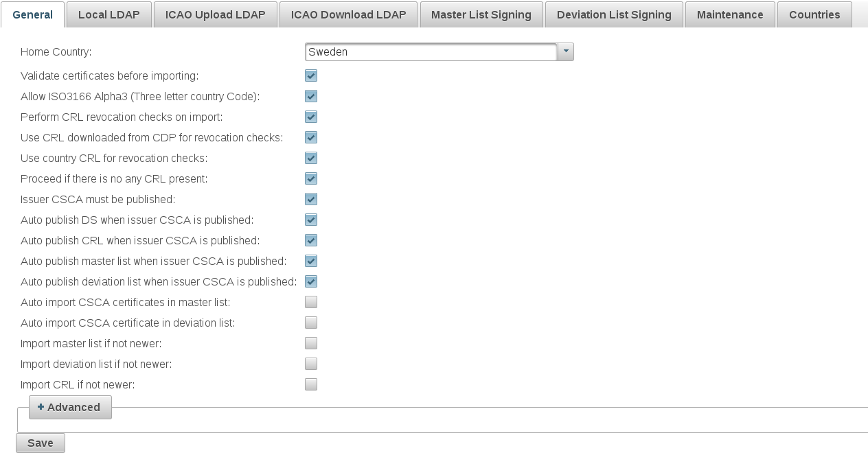Switch to the Maintenance tab
This screenshot has height=466, width=868.
click(x=730, y=14)
